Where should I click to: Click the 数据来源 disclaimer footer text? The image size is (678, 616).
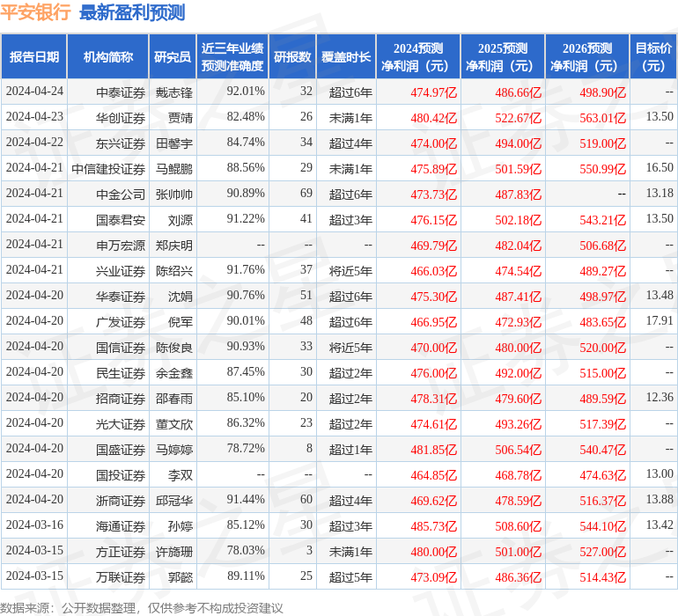pyautogui.click(x=142, y=609)
